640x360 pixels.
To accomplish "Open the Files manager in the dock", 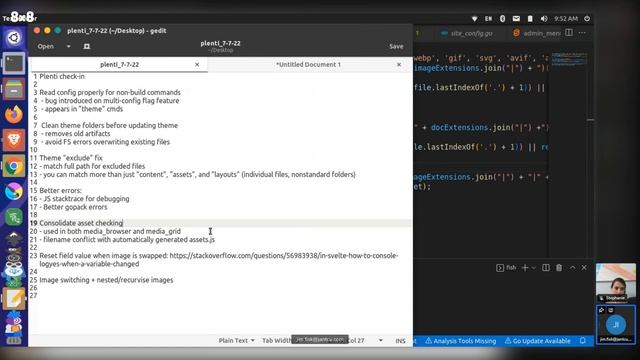I will pyautogui.click(x=14, y=89).
